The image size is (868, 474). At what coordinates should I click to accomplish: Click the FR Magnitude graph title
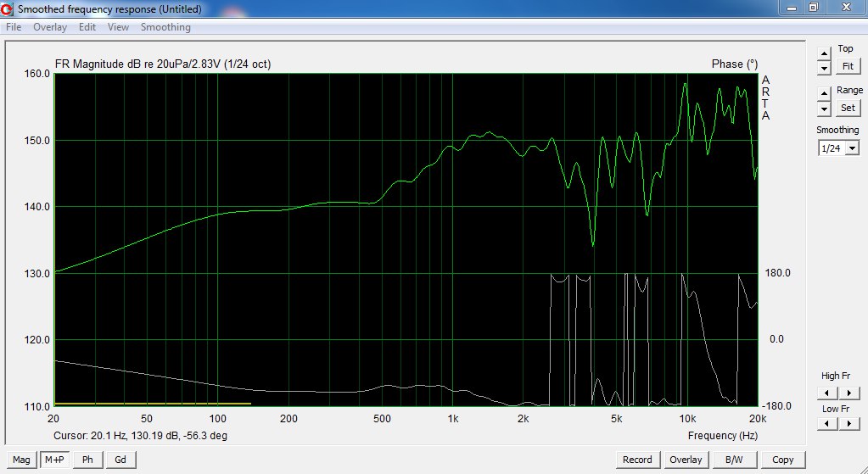(x=163, y=64)
